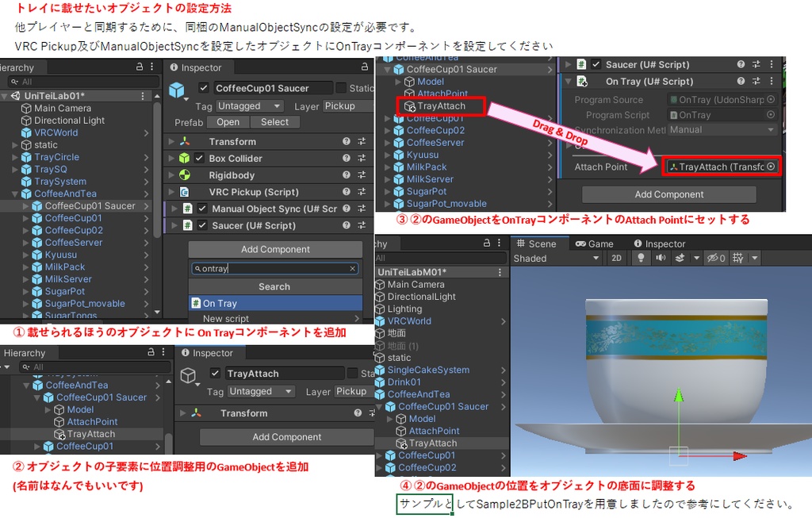Click the hidden objects eye icon showing 0
The width and height of the screenshot is (812, 518).
pos(715,258)
